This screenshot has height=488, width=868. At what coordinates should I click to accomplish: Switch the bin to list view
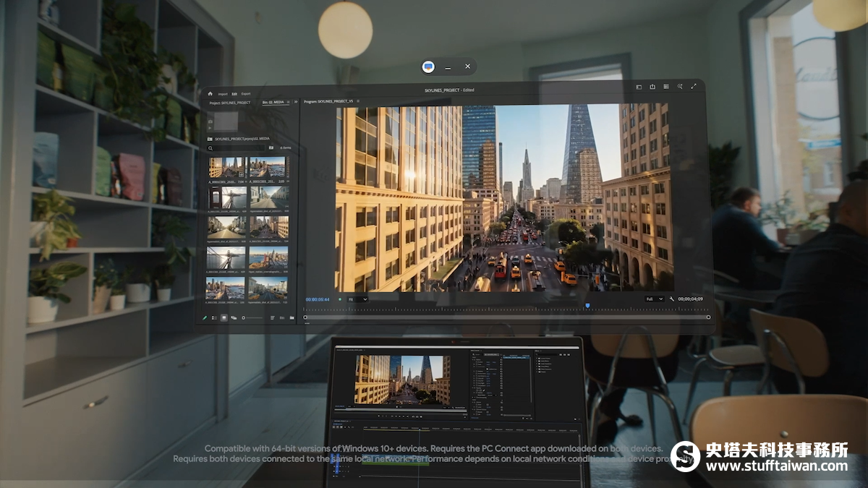214,317
